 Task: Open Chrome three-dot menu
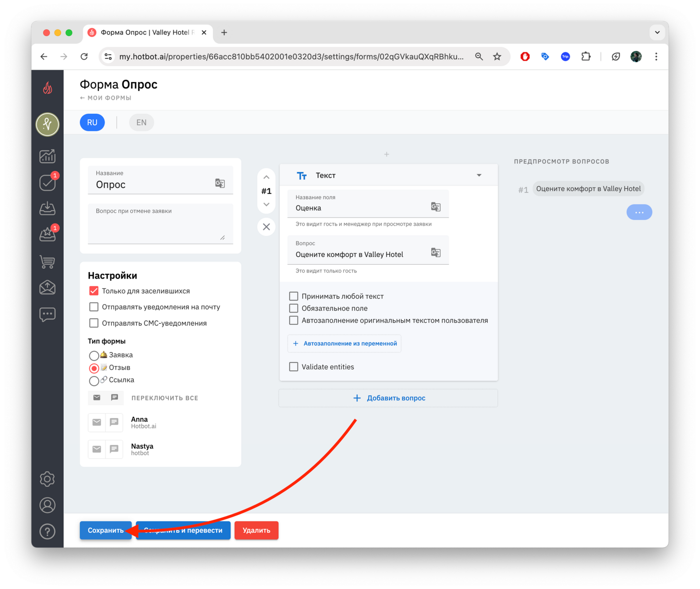click(656, 56)
